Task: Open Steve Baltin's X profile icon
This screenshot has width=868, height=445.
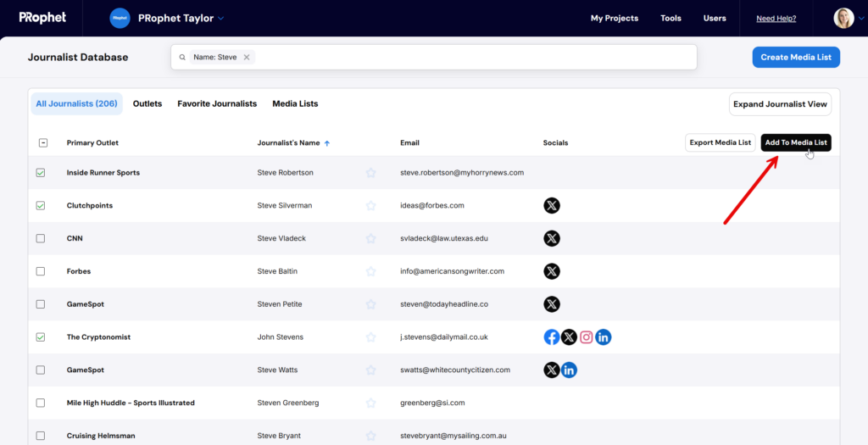Action: (x=551, y=271)
